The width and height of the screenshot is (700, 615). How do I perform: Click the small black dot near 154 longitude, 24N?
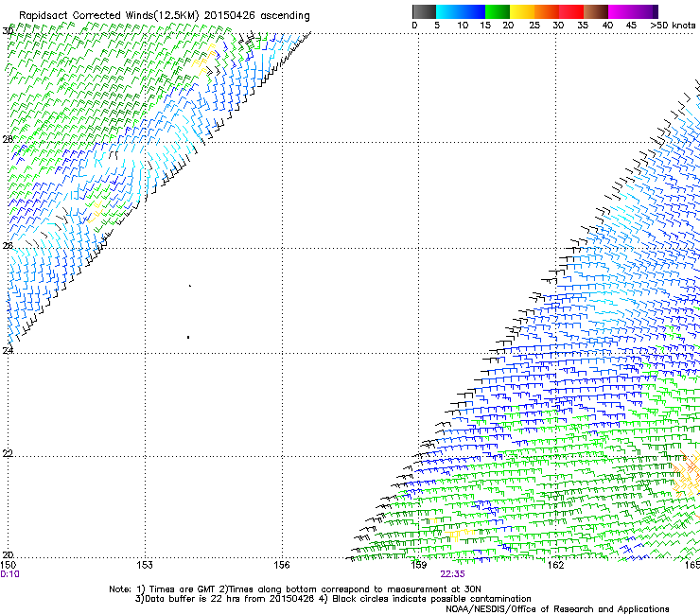pos(188,337)
